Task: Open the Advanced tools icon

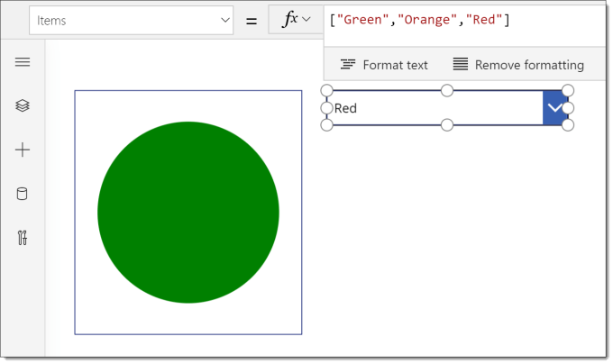Action: (x=23, y=238)
